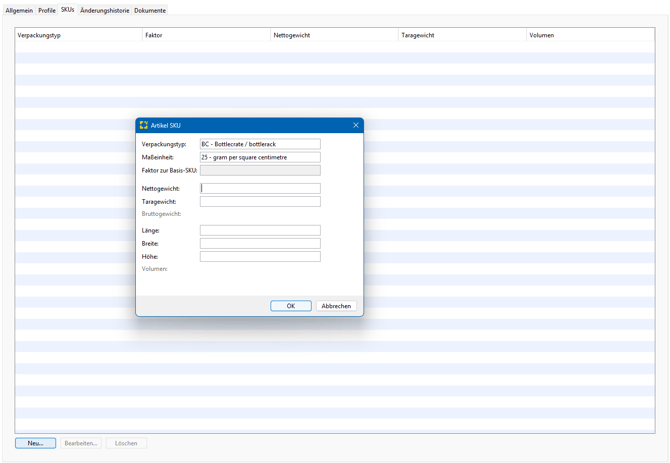The width and height of the screenshot is (670, 463).
Task: Switch to the Dokumente tab
Action: click(150, 10)
